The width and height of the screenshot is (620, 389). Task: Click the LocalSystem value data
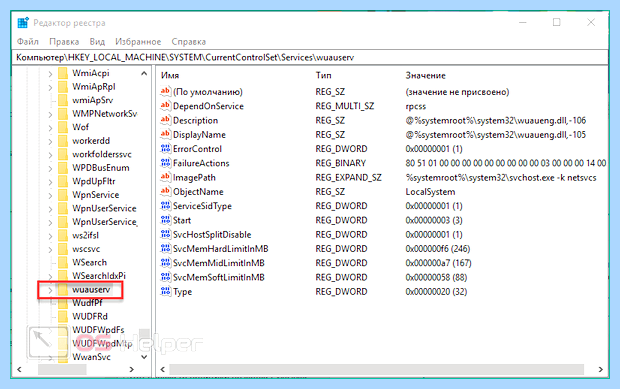[430, 192]
